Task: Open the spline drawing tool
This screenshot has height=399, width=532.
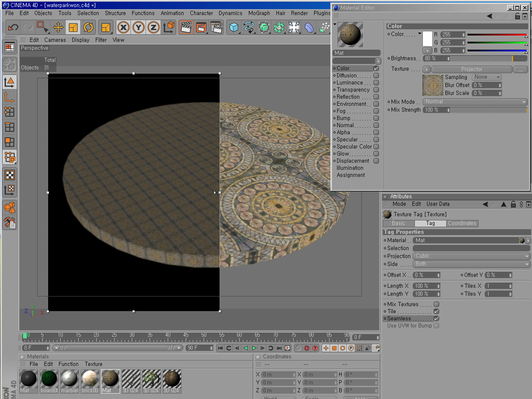Action: tap(249, 28)
